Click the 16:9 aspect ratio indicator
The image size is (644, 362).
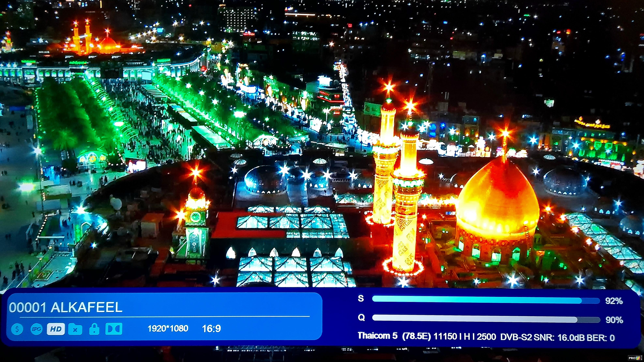[211, 329]
